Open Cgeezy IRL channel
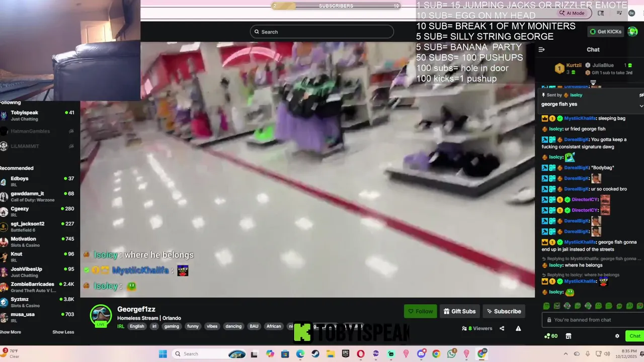 click(x=38, y=212)
